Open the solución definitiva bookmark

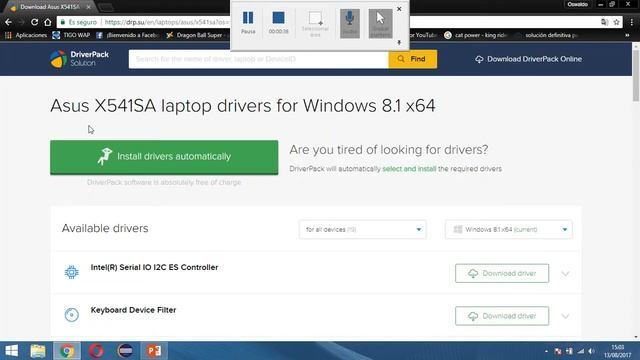[547, 35]
